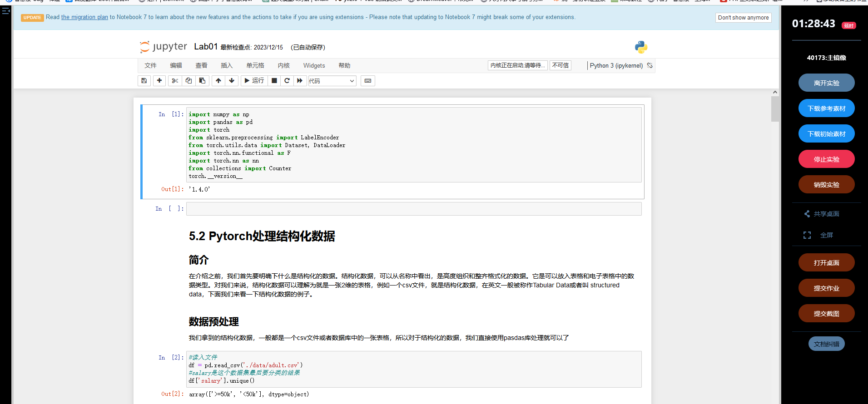Click the 下载初始素材 button
The image size is (868, 404).
point(826,134)
